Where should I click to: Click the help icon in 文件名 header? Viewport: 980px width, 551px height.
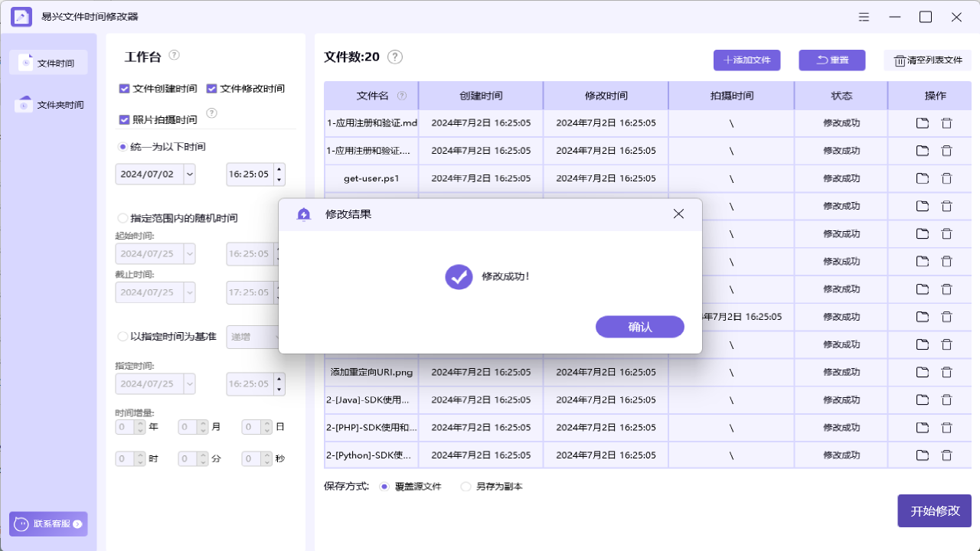point(402,96)
